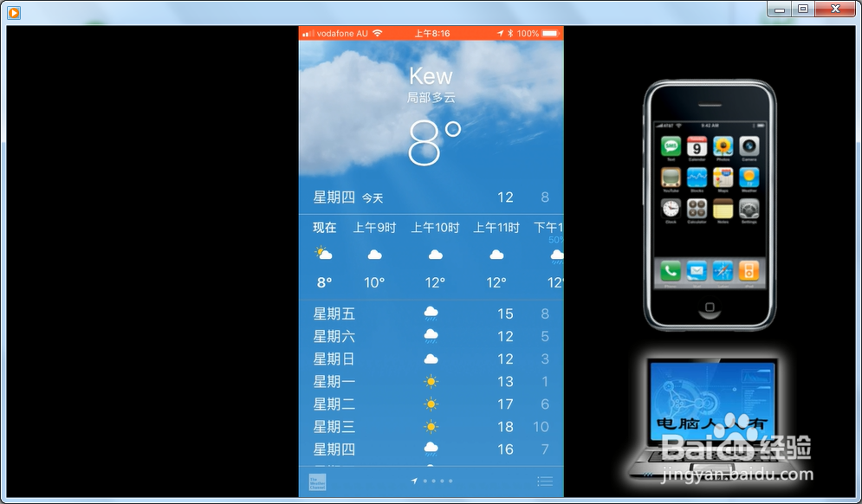Open the city list icon in weather app
This screenshot has width=862, height=504.
tap(545, 481)
